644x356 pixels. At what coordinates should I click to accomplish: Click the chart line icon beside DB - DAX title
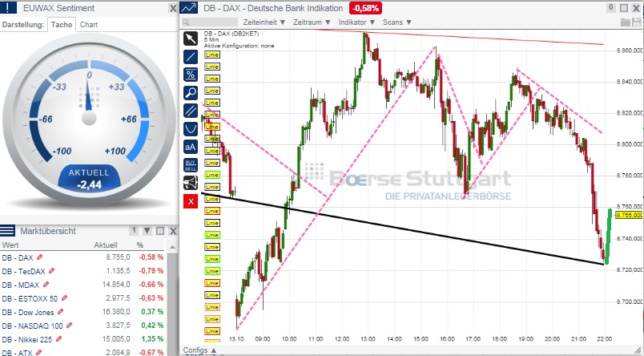(x=188, y=8)
